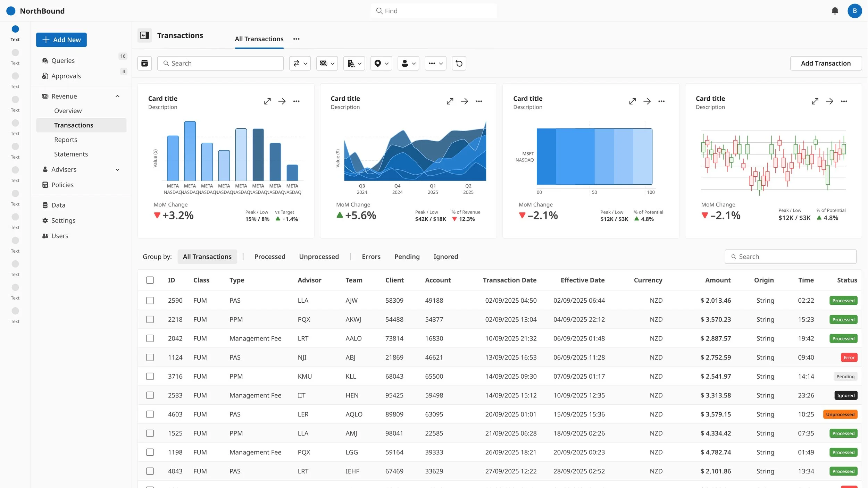Click the Add Transaction button
Image resolution: width=868 pixels, height=488 pixels.
coord(826,63)
